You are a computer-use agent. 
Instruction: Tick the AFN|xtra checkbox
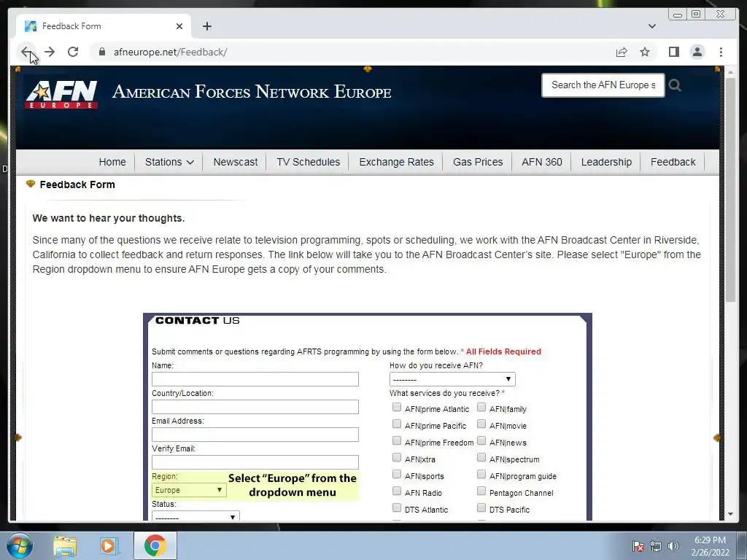point(396,457)
